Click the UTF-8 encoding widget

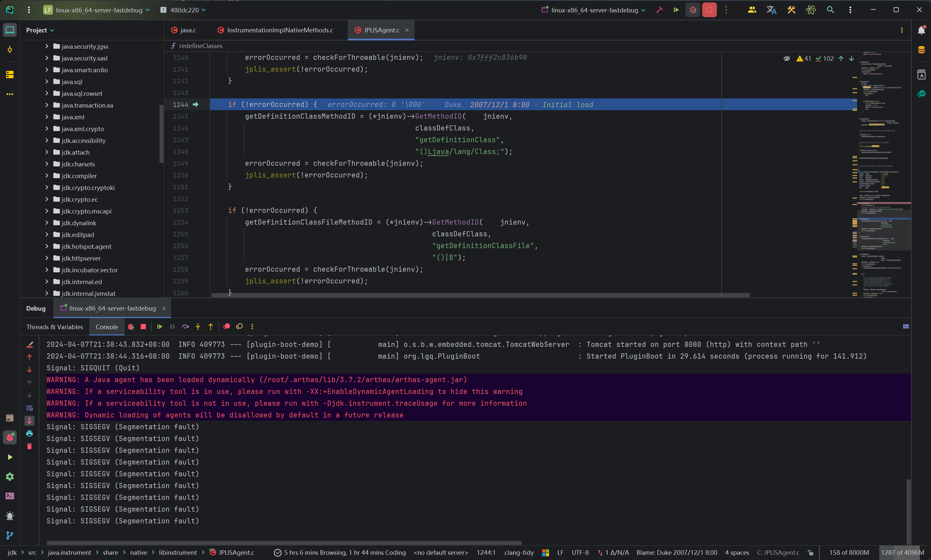[x=580, y=553]
